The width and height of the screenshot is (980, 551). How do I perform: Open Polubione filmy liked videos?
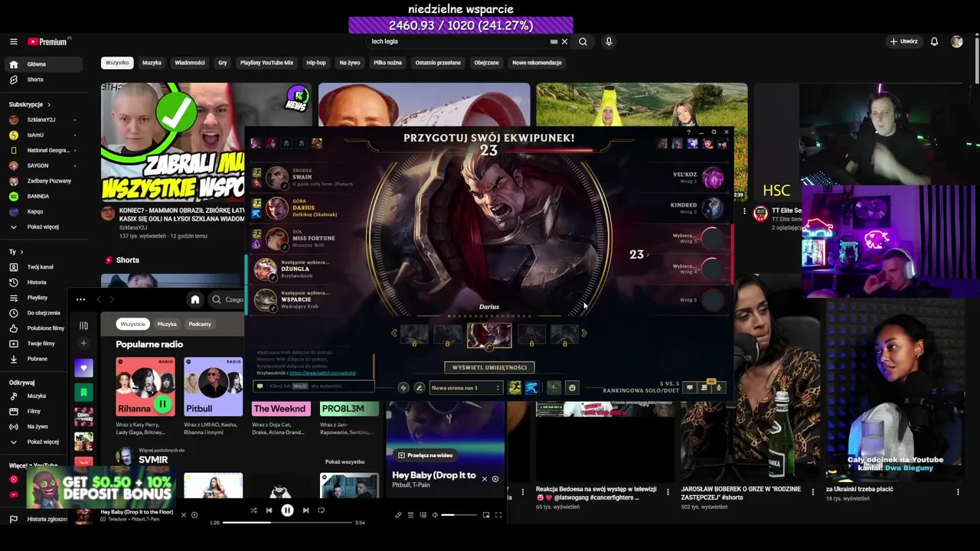[x=43, y=328]
